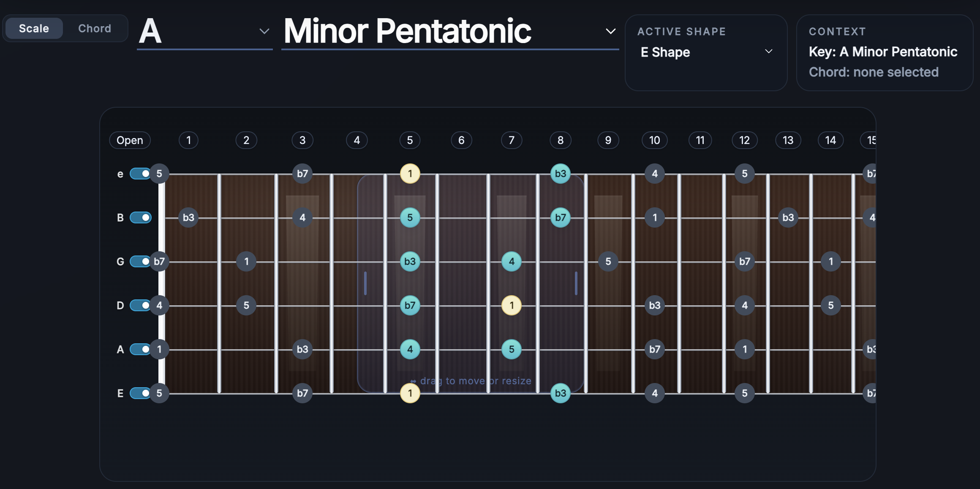Screen dimensions: 980x489
Task: Toggle the A string switch
Action: pyautogui.click(x=141, y=349)
